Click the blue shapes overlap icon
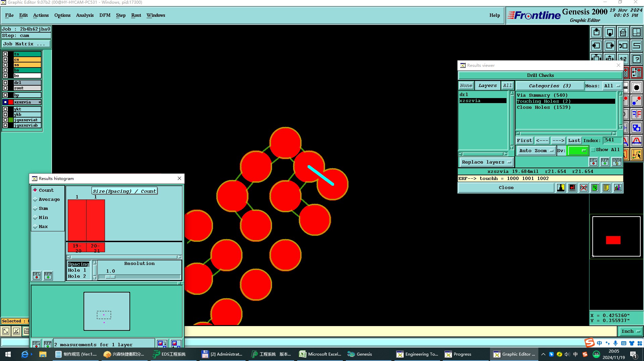644x361 pixels. [637, 128]
